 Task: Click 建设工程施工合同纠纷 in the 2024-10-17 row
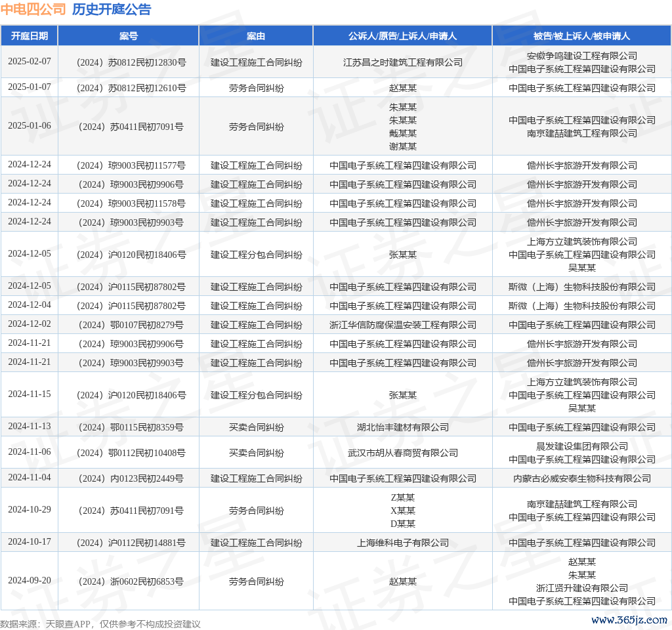[x=256, y=543]
